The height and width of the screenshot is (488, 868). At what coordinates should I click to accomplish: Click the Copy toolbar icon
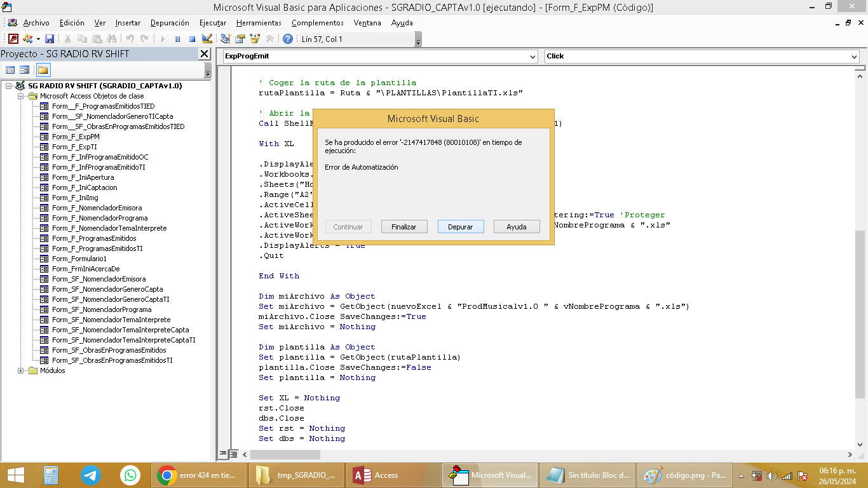(x=82, y=39)
